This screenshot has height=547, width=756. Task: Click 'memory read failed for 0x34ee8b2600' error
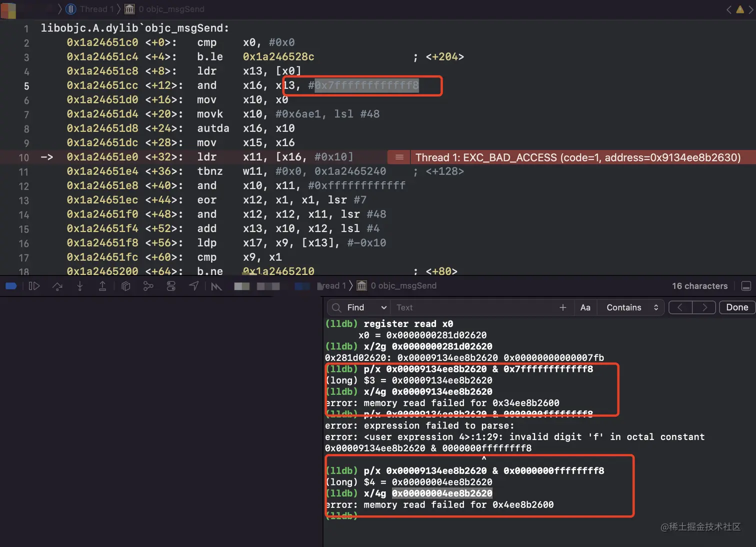point(461,403)
